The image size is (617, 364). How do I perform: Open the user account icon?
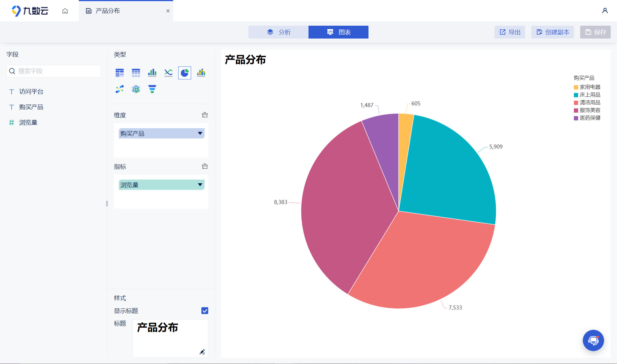(x=605, y=11)
